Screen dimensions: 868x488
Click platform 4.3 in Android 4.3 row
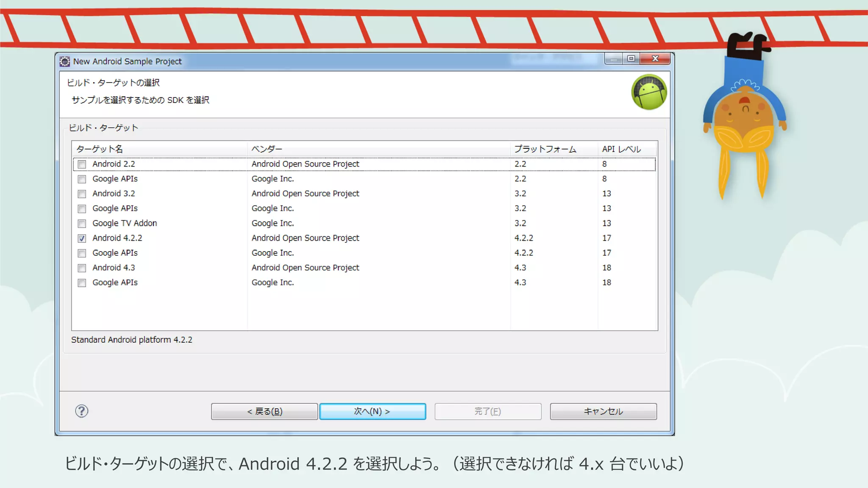tap(520, 268)
